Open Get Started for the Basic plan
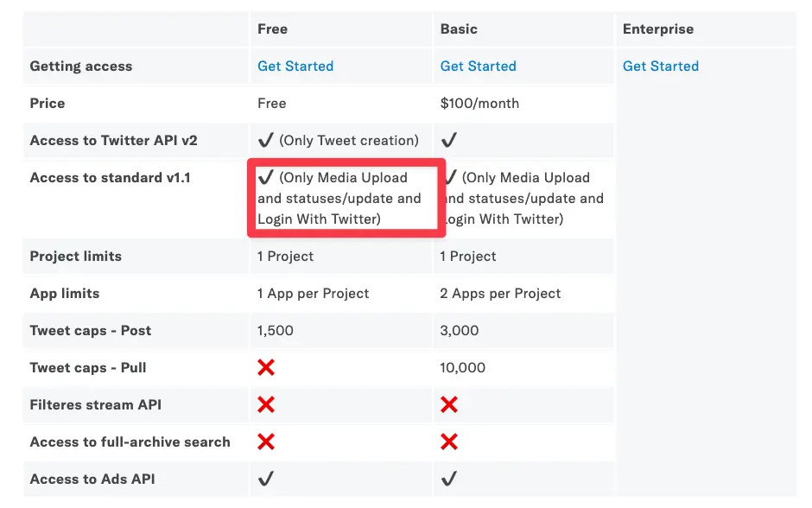 click(478, 66)
